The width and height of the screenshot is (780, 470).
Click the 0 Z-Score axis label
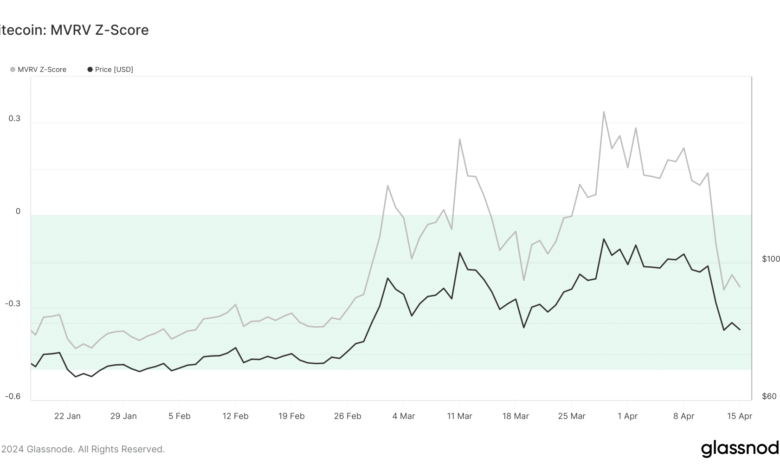point(17,211)
